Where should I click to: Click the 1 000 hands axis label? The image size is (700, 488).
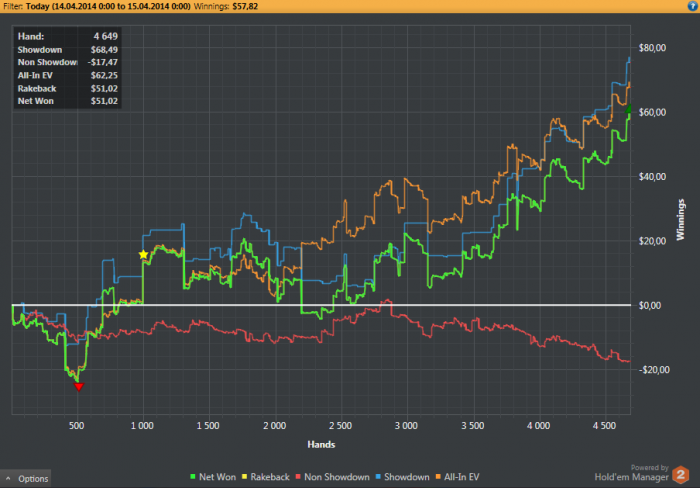[142, 425]
